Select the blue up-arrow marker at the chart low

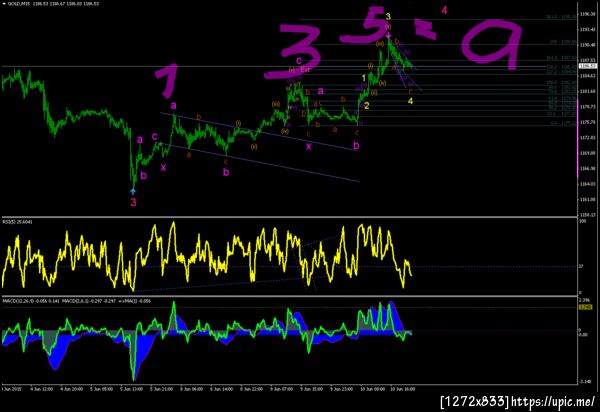(133, 191)
